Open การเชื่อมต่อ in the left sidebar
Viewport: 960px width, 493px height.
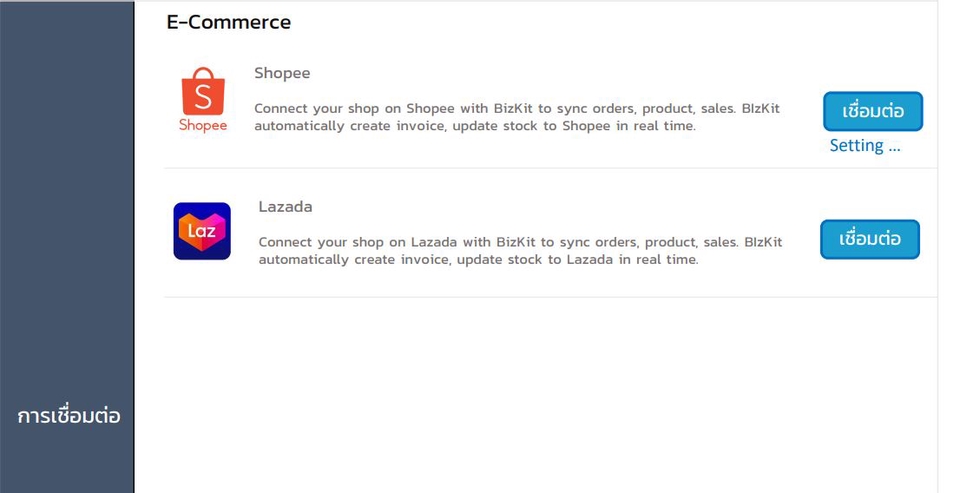(69, 416)
